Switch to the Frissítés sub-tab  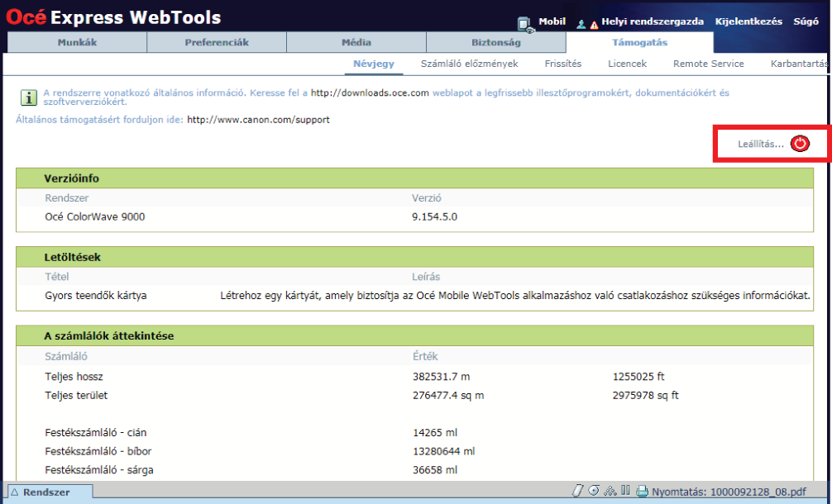click(563, 64)
